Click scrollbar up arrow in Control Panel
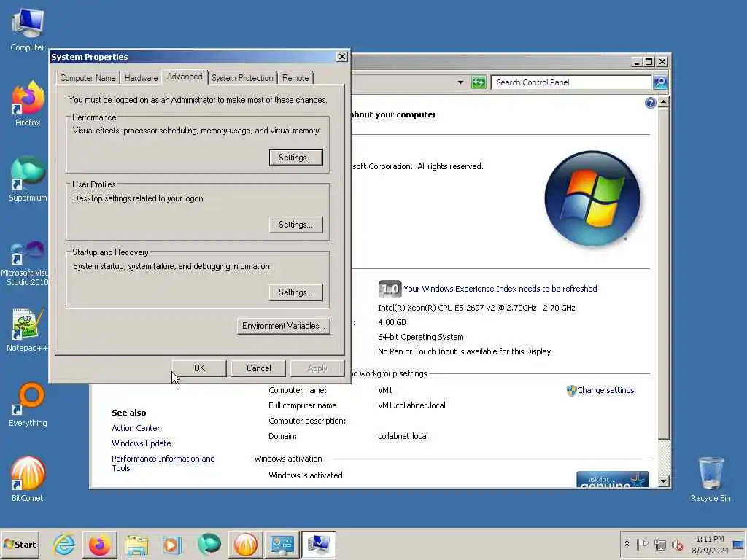Image resolution: width=747 pixels, height=560 pixels. [663, 102]
